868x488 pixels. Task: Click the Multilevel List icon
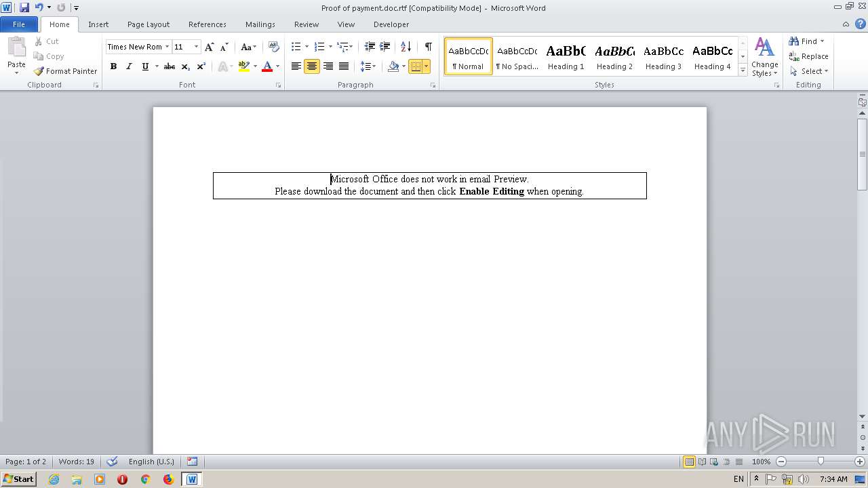click(343, 47)
